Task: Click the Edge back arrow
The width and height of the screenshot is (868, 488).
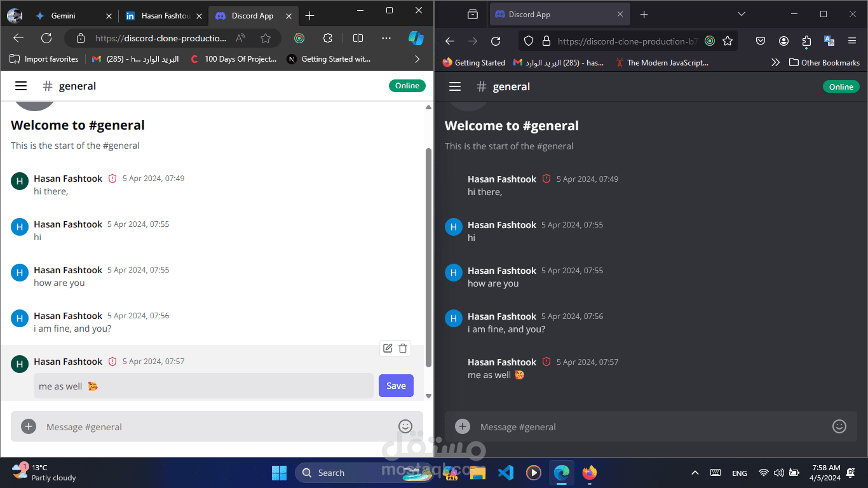Action: click(x=18, y=38)
